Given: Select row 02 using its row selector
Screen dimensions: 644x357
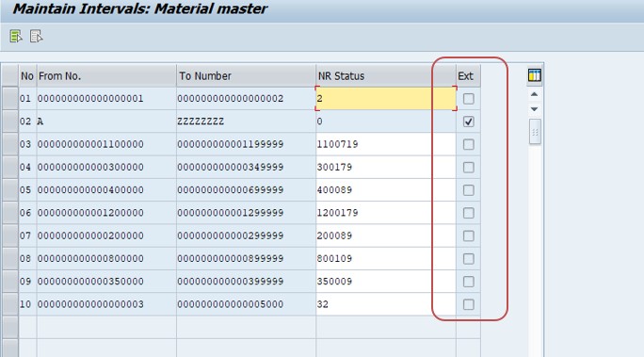Looking at the screenshot, I should (9, 122).
